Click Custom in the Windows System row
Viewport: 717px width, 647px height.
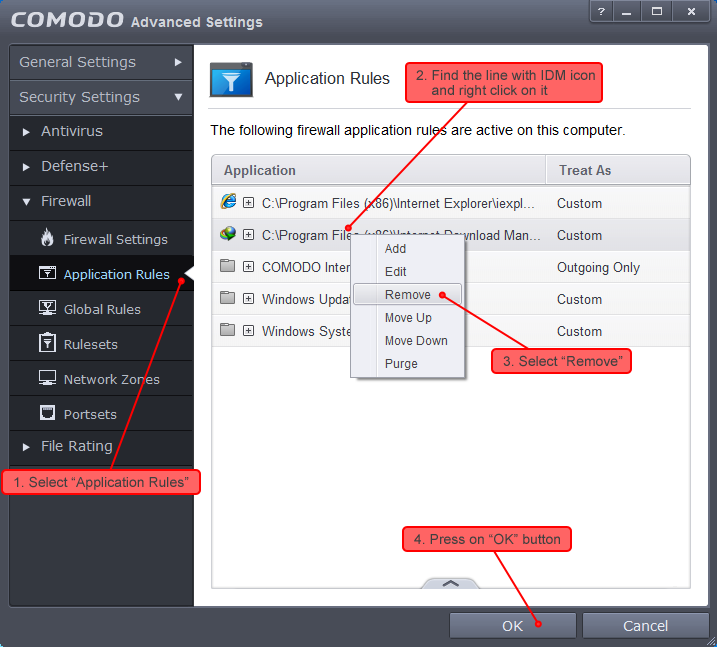click(579, 332)
